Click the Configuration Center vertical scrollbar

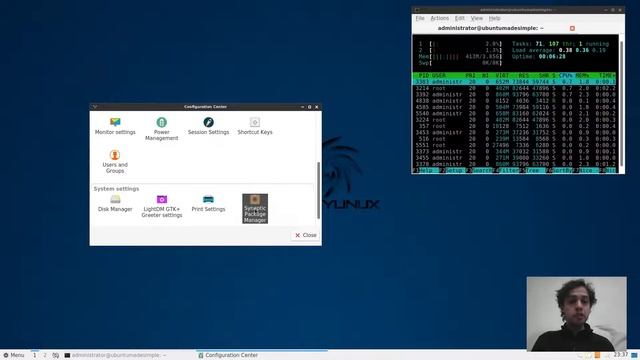click(319, 190)
